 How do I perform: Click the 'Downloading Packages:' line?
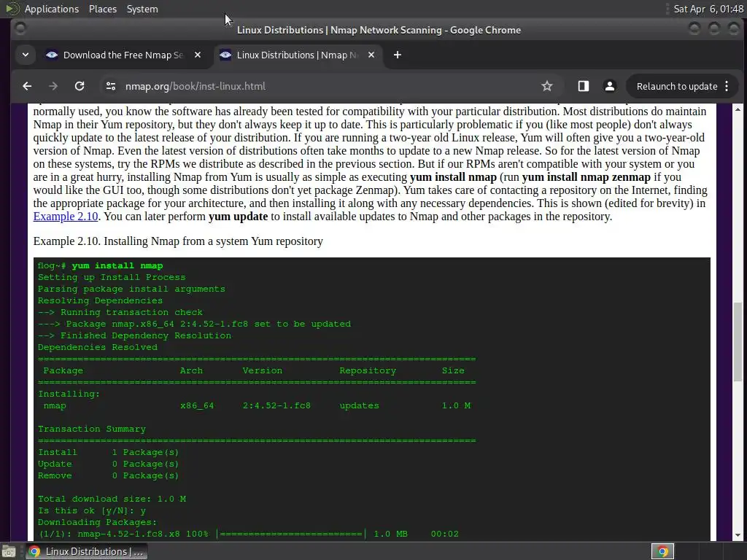click(97, 522)
